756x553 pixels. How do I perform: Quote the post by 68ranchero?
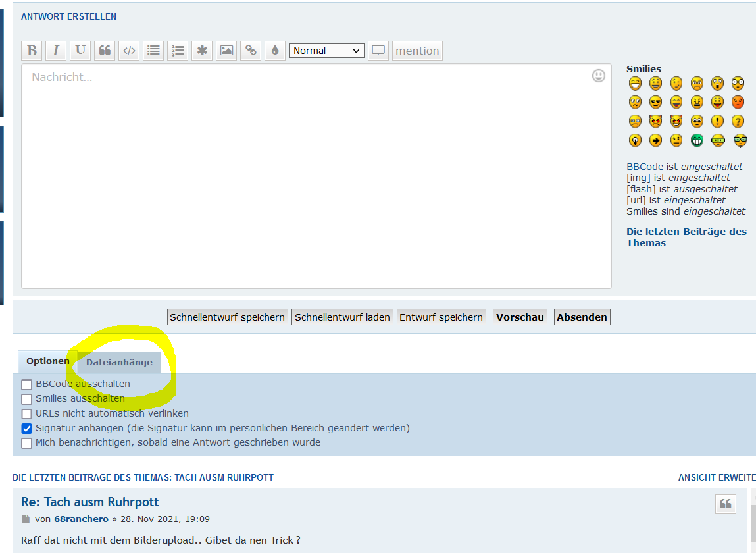pyautogui.click(x=726, y=504)
